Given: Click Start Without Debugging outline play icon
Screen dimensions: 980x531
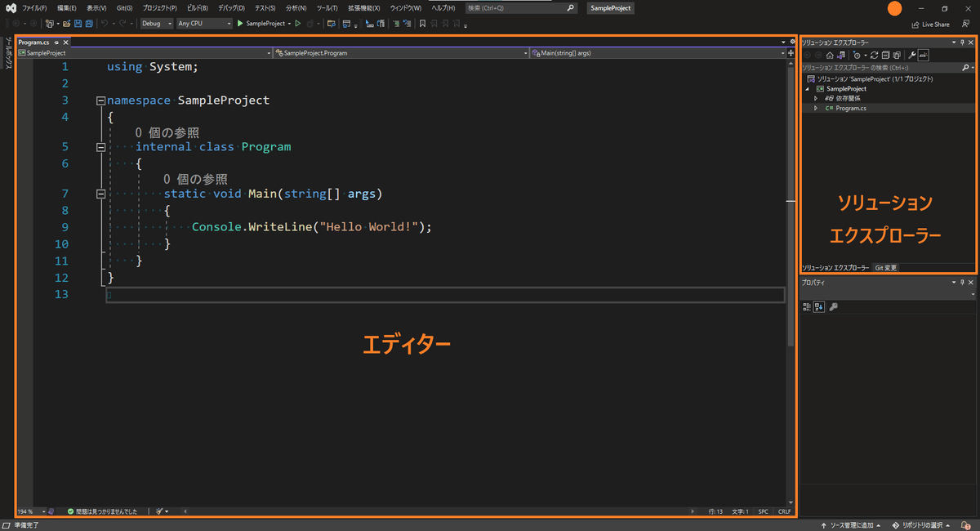Looking at the screenshot, I should click(x=298, y=24).
